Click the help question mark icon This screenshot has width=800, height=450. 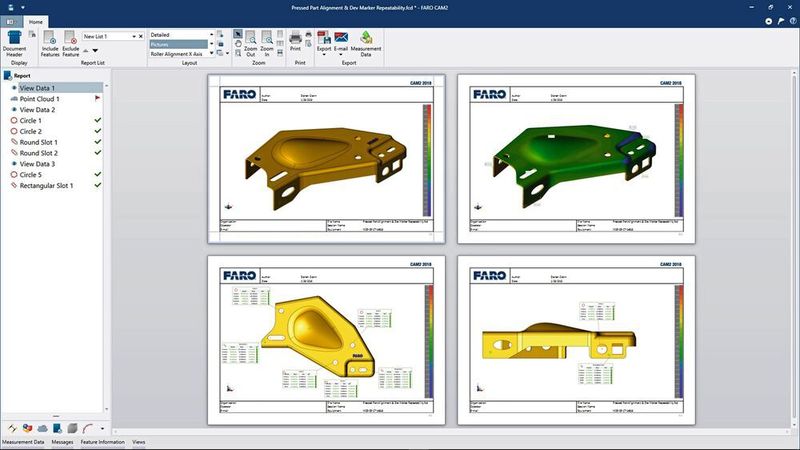pos(793,21)
